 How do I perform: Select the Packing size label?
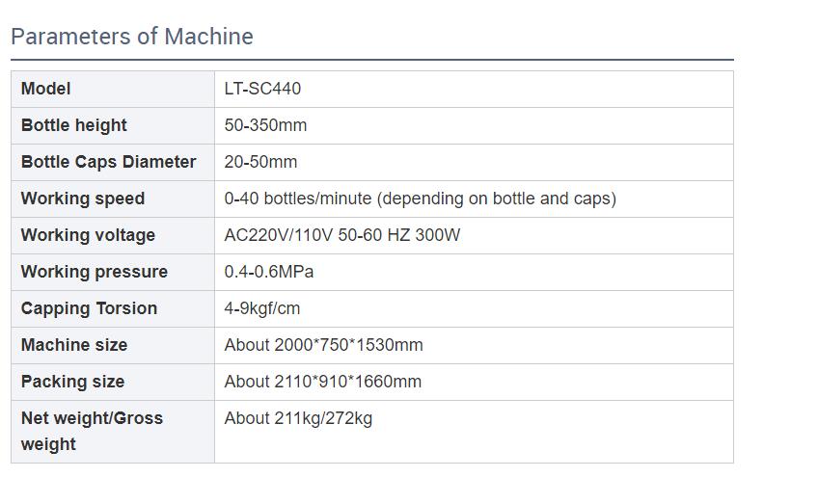[x=72, y=382]
